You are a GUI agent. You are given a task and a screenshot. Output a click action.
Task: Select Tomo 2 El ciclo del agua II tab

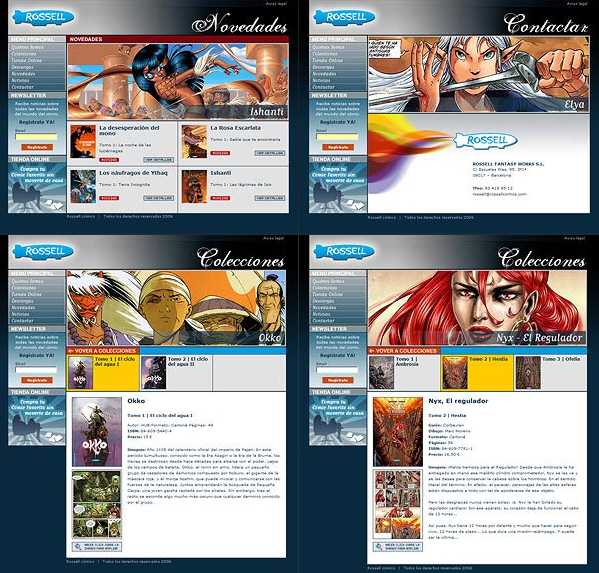pos(176,373)
